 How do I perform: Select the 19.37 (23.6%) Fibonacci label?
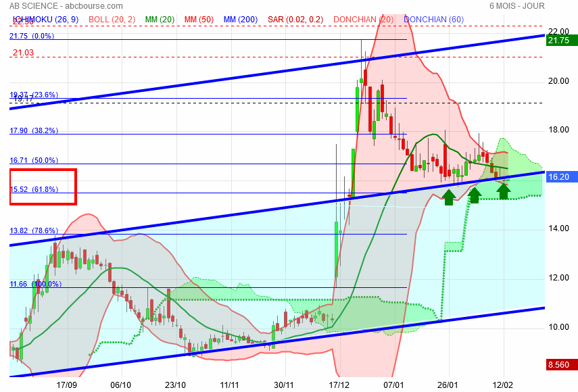(34, 95)
